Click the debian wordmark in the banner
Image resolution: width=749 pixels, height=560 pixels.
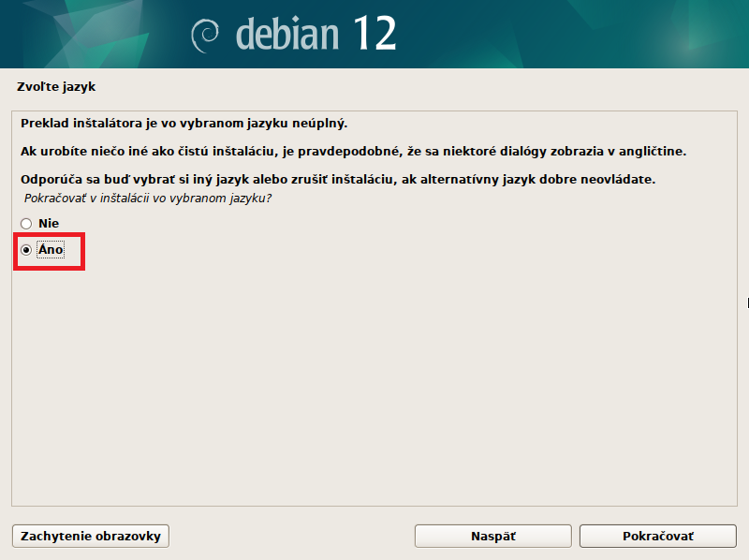[x=286, y=35]
